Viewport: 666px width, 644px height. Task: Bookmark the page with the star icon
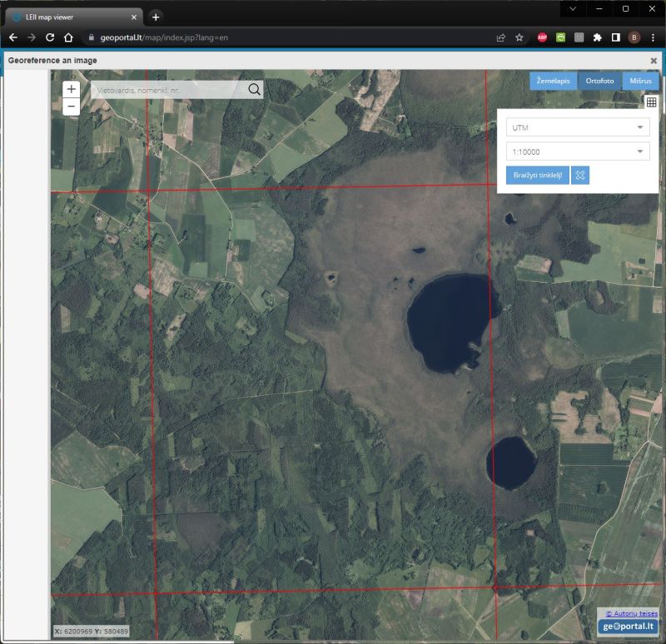[x=519, y=37]
